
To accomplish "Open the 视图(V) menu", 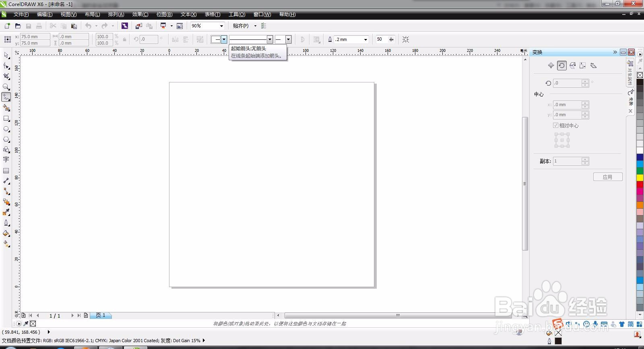I will pos(68,14).
